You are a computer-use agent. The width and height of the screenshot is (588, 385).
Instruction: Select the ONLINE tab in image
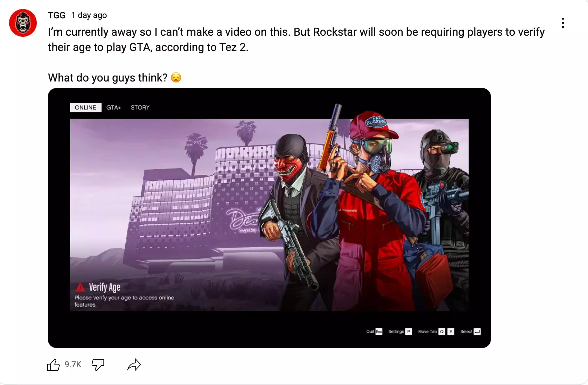pos(86,108)
